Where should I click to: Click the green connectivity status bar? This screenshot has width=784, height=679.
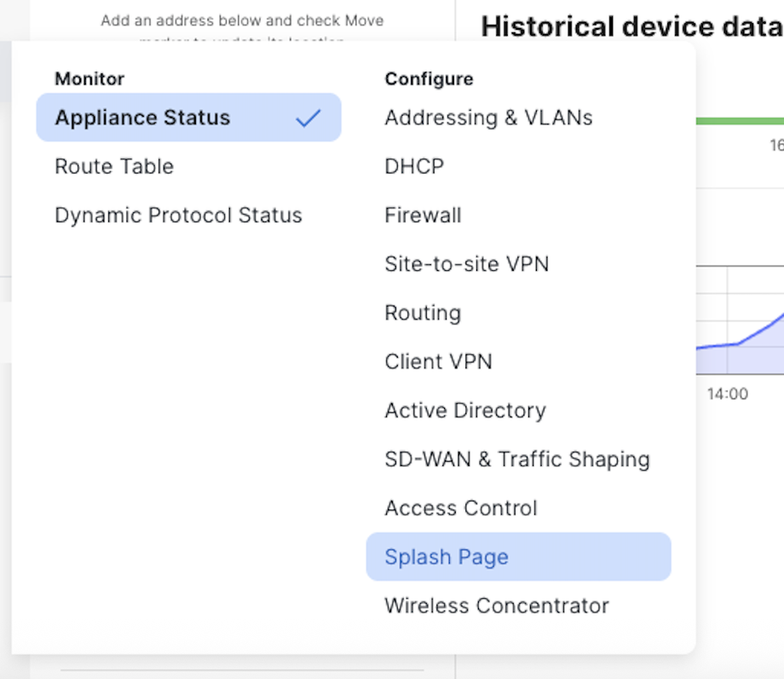(x=739, y=121)
